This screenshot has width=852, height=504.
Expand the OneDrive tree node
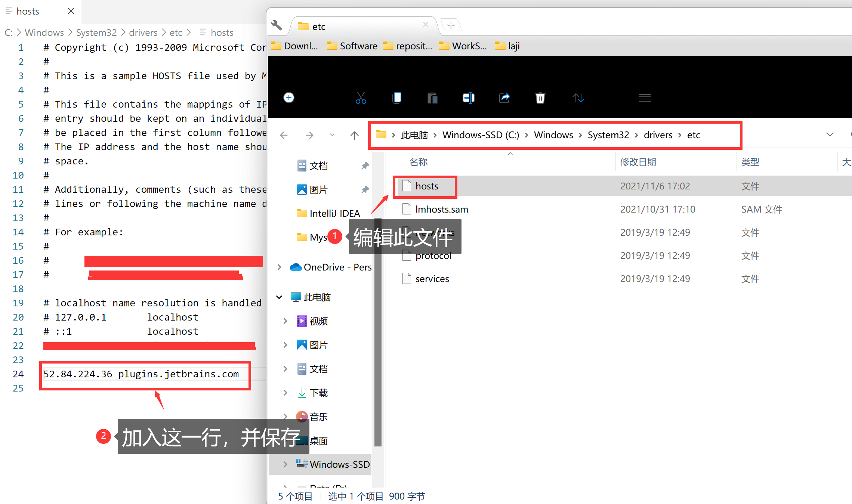click(x=280, y=267)
